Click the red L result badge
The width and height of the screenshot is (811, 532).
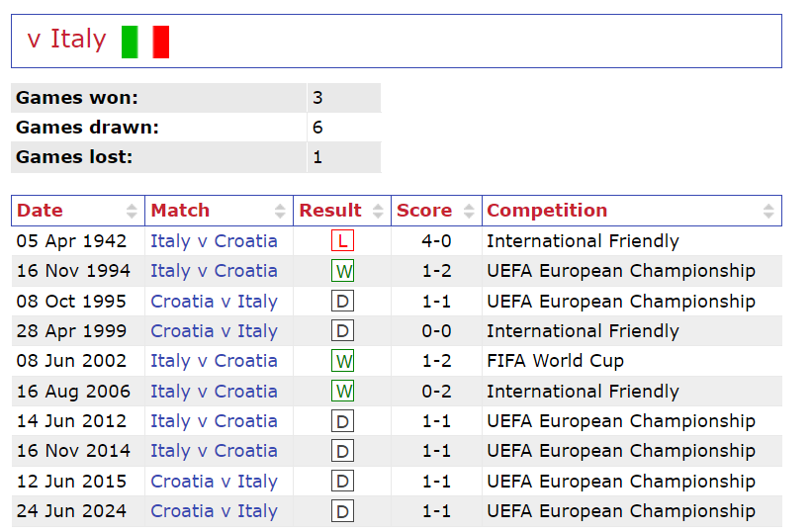click(x=342, y=241)
